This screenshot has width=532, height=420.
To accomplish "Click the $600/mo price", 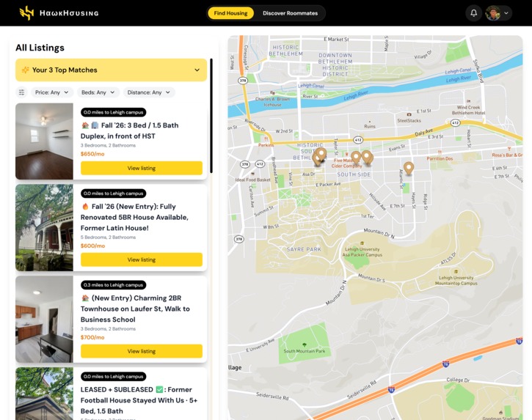I will tap(92, 246).
